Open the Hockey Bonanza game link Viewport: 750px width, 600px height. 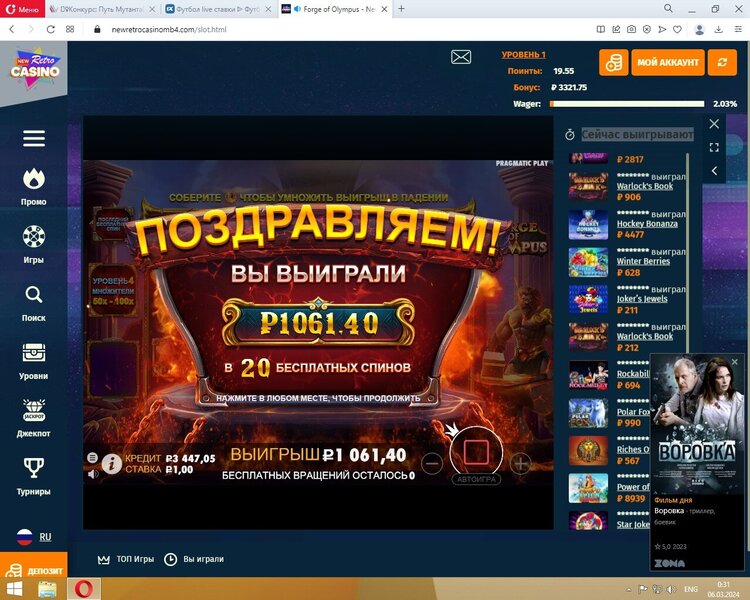(647, 223)
